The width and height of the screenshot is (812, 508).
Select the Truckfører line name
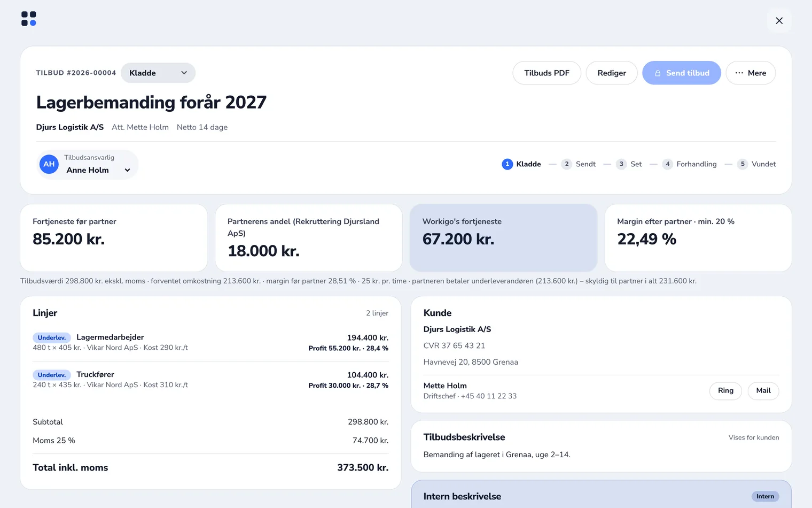(95, 374)
